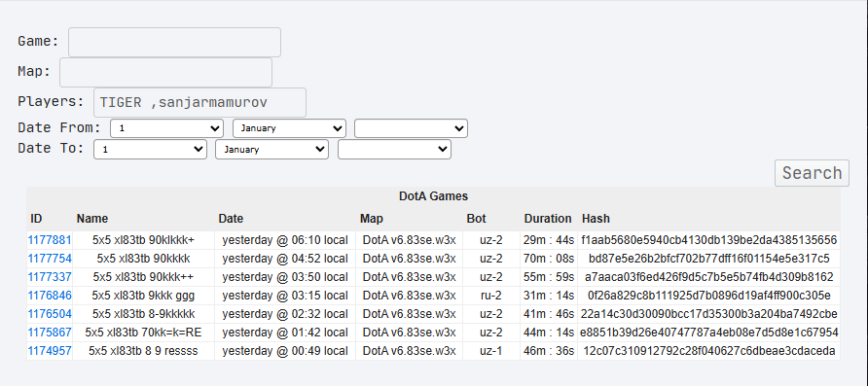Focus the Players field containing TIGER ,sanjarmamurov
Screen dimensions: 868x386
click(199, 102)
